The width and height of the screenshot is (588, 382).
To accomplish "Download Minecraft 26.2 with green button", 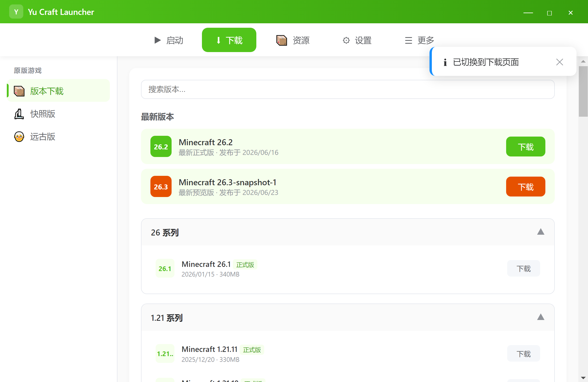I will click(525, 147).
